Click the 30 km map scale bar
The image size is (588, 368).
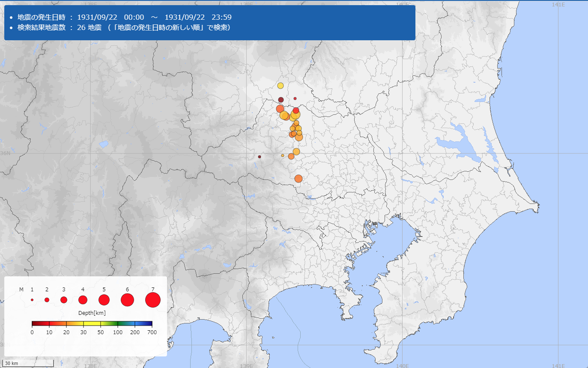coord(28,364)
